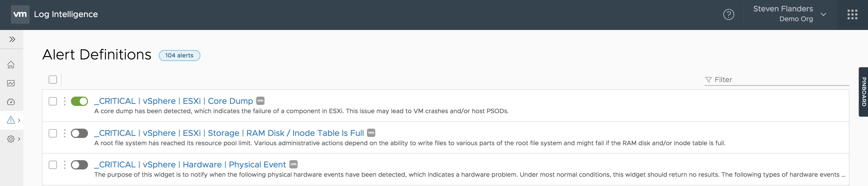Image resolution: width=868 pixels, height=186 pixels.
Task: Open the help question mark icon
Action: click(x=729, y=14)
